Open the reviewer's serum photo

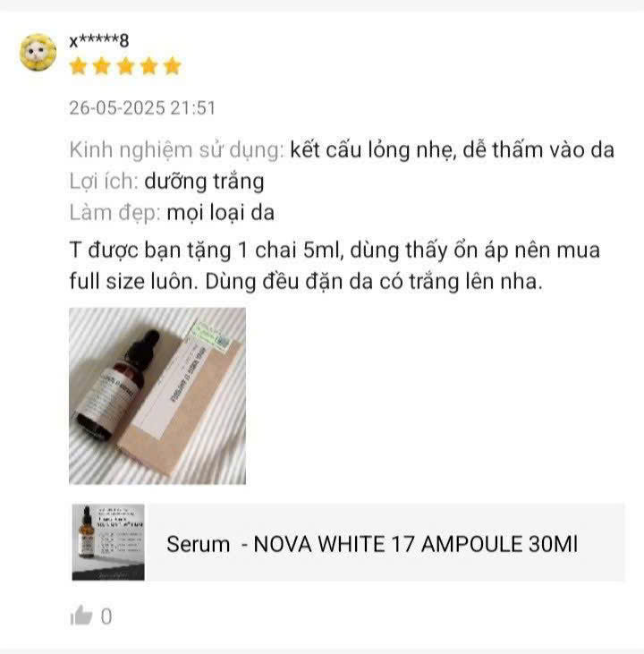point(157,395)
